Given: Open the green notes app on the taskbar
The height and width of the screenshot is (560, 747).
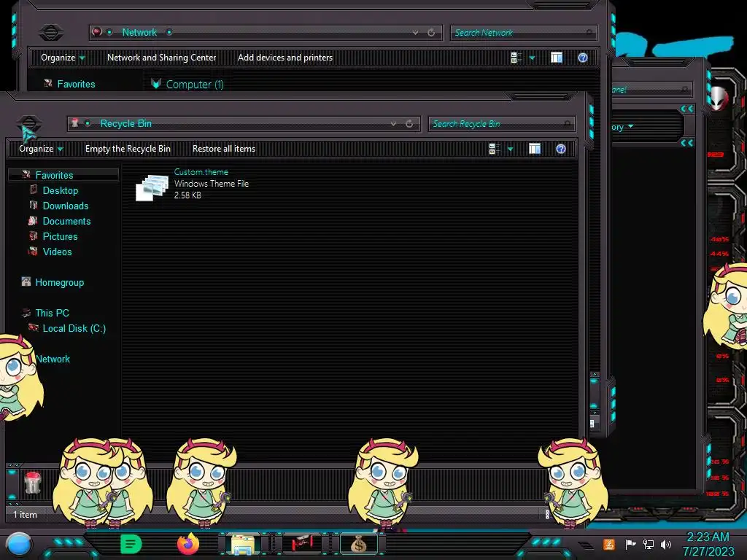Looking at the screenshot, I should (131, 544).
